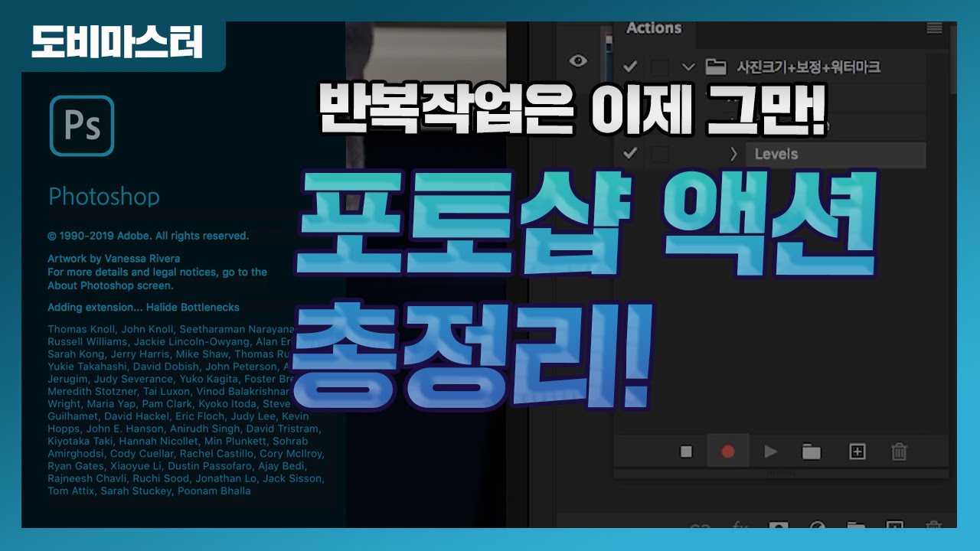This screenshot has height=551, width=980.
Task: Create a new action set via folder icon
Action: pyautogui.click(x=812, y=452)
